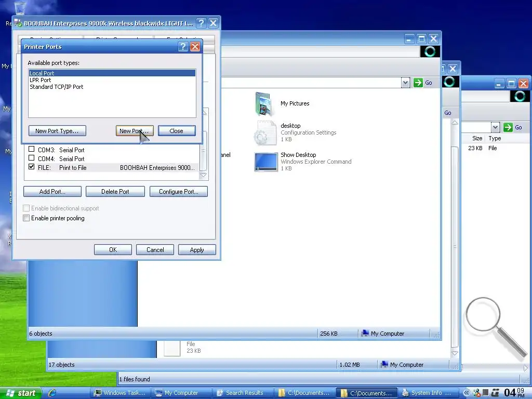Open address dropdown beside the Size column window

point(495,127)
